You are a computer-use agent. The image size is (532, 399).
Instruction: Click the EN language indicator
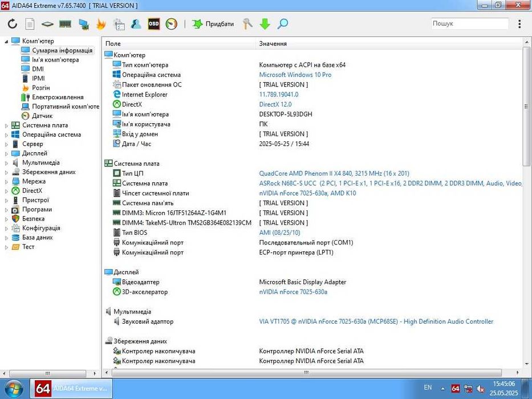click(x=428, y=388)
